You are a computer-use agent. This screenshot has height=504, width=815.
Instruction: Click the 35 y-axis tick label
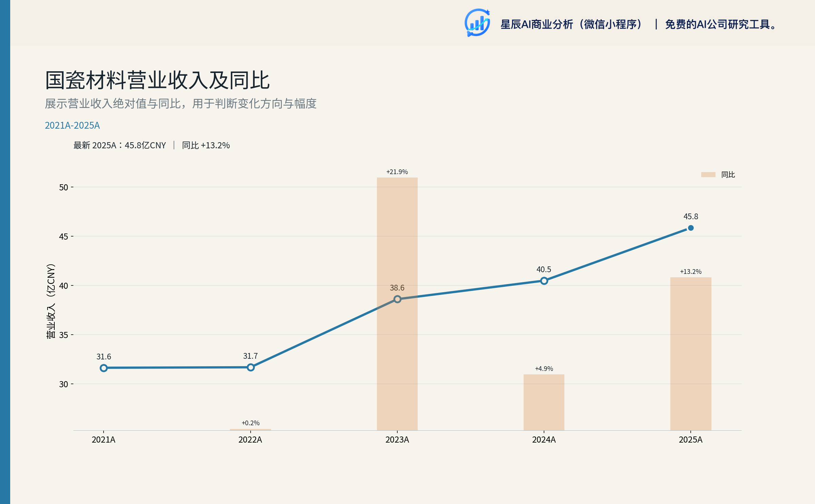click(x=64, y=335)
